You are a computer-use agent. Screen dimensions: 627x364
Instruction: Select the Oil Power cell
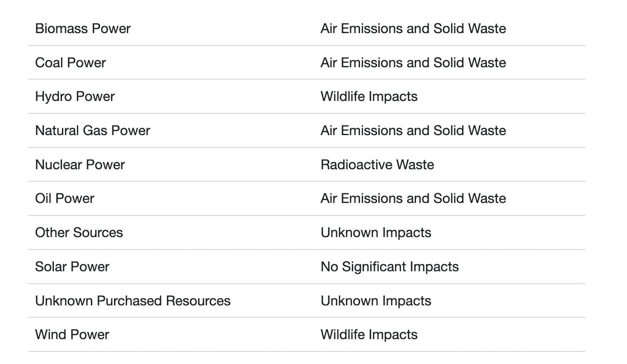65,199
